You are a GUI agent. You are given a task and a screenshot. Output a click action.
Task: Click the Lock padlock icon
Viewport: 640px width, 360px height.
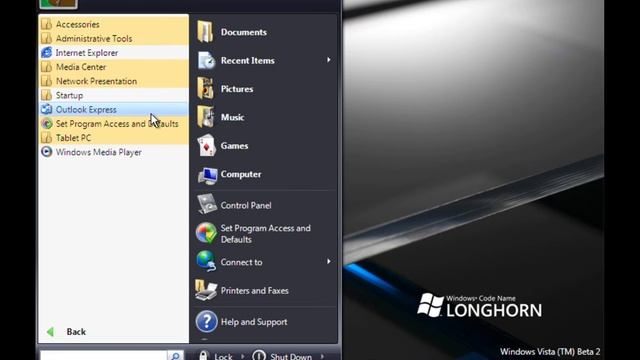[204, 356]
